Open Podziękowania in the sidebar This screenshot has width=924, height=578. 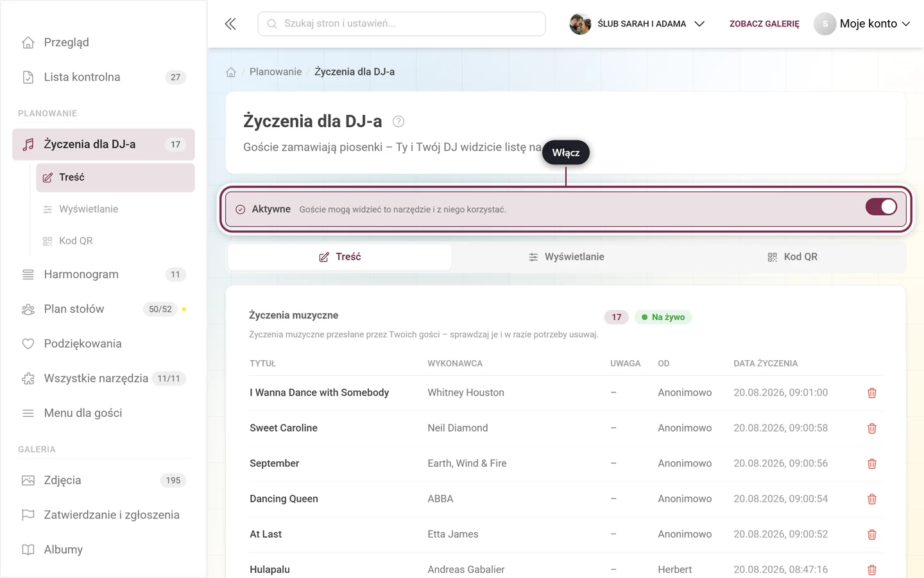tap(103, 344)
